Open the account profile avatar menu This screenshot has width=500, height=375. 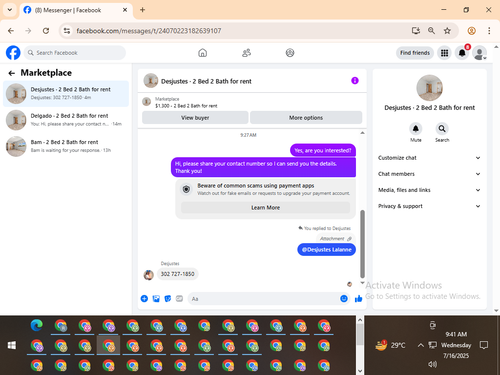[x=480, y=53]
